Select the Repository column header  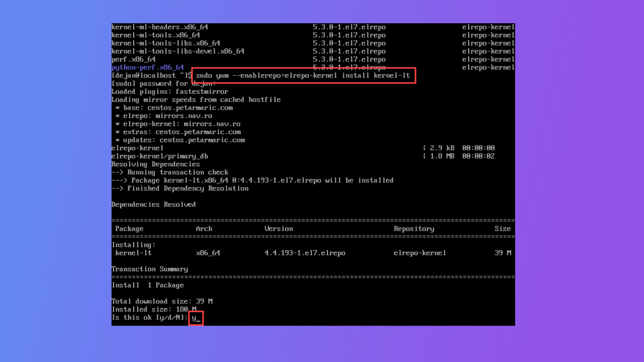414,228
